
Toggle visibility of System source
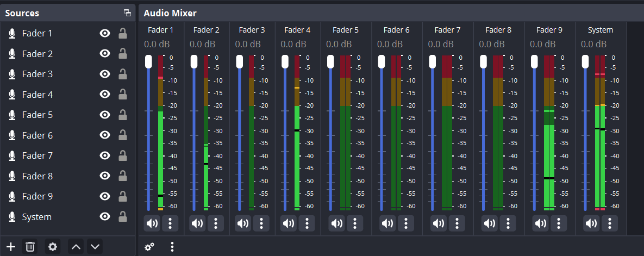pos(105,217)
